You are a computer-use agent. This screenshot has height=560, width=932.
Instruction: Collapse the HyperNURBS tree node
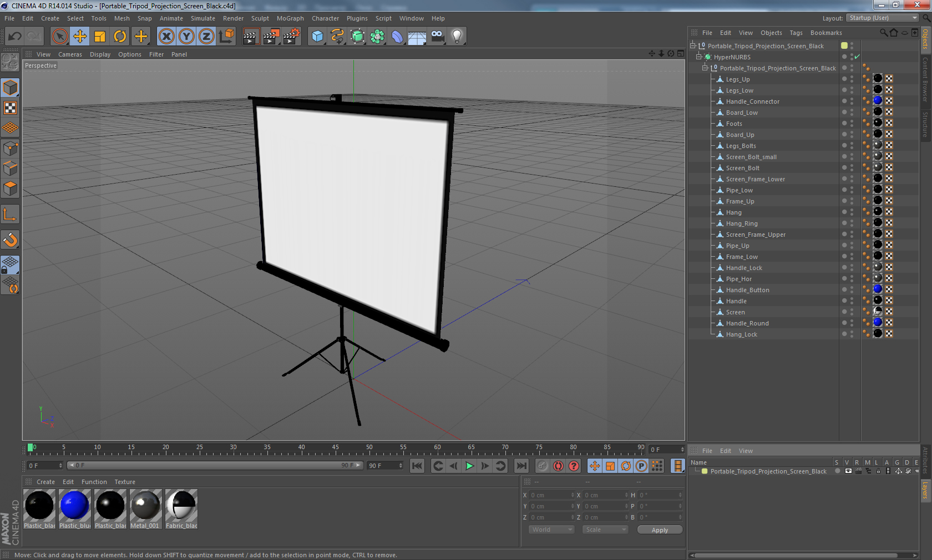coord(699,57)
